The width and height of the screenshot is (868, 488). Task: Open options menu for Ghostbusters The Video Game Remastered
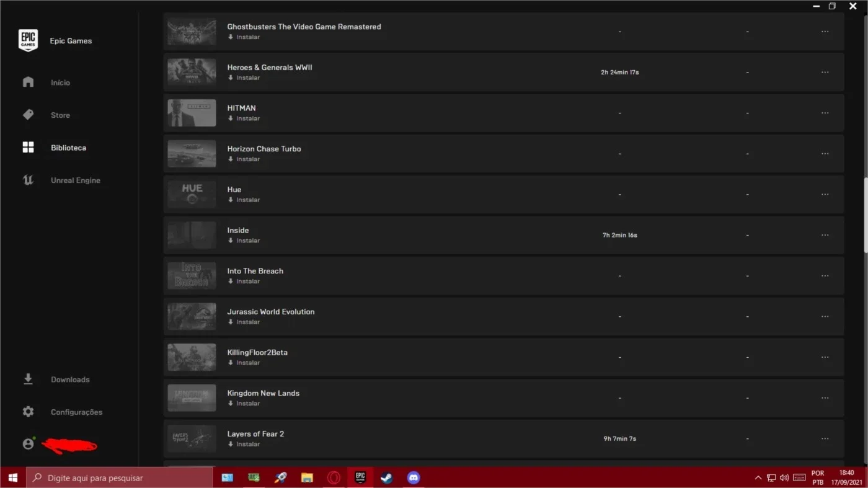click(825, 32)
